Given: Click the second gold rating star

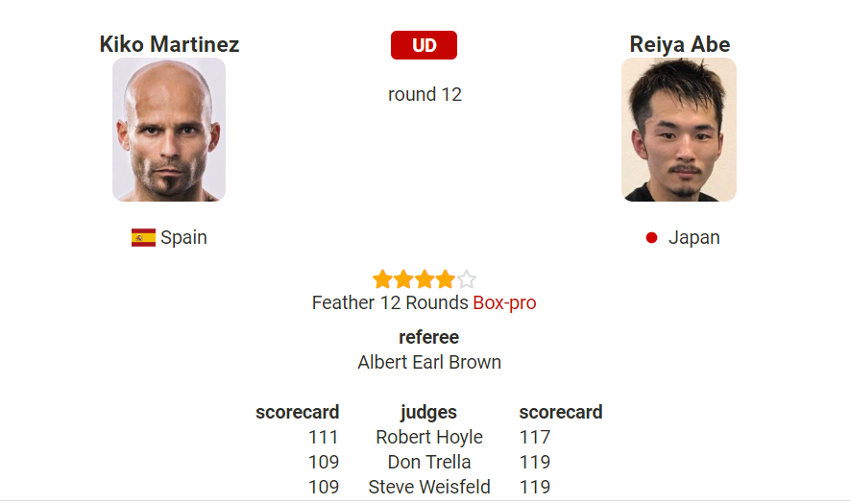Looking at the screenshot, I should click(x=403, y=279).
